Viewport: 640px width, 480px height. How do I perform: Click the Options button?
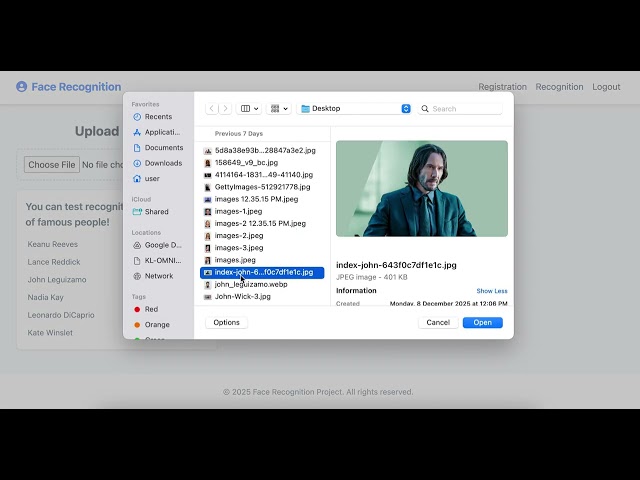pyautogui.click(x=227, y=322)
